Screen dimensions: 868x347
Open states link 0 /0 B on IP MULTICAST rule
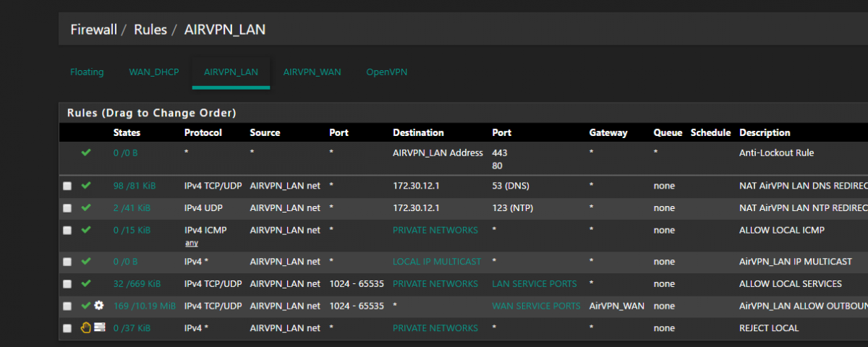[125, 262]
